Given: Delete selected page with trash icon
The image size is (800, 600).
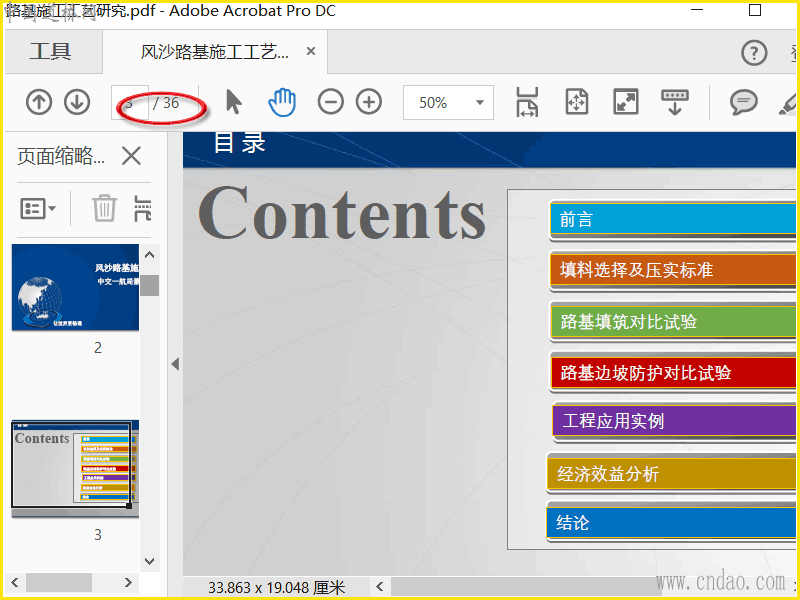Looking at the screenshot, I should point(104,208).
